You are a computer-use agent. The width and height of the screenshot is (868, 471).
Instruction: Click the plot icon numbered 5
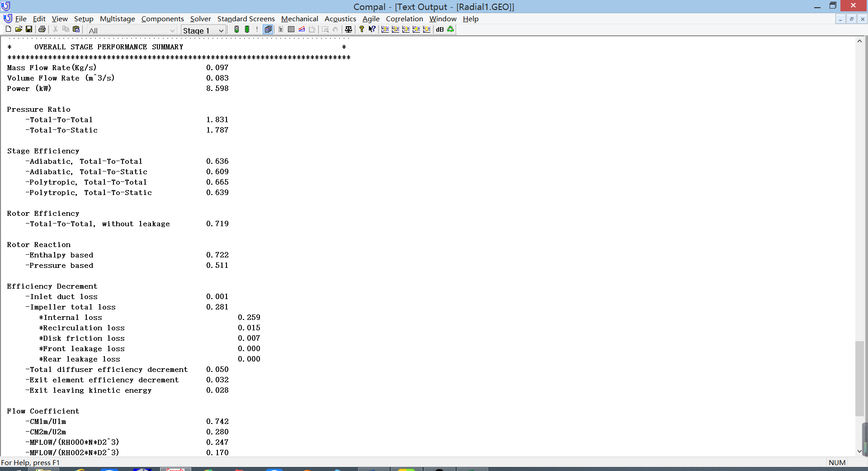(427, 29)
